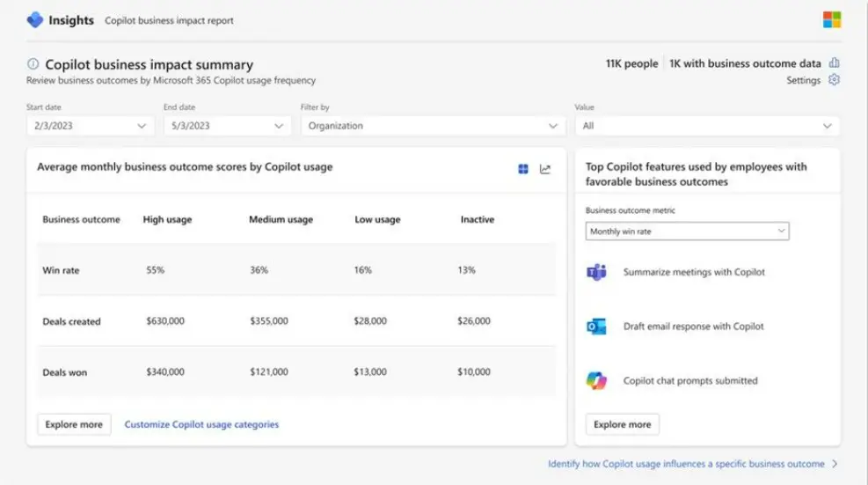This screenshot has height=485, width=868.
Task: Expand the Filter by Organization dropdown
Action: pyautogui.click(x=433, y=126)
